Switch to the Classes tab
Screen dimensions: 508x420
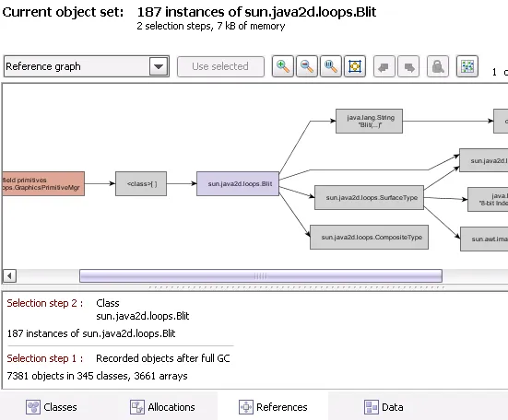52,407
